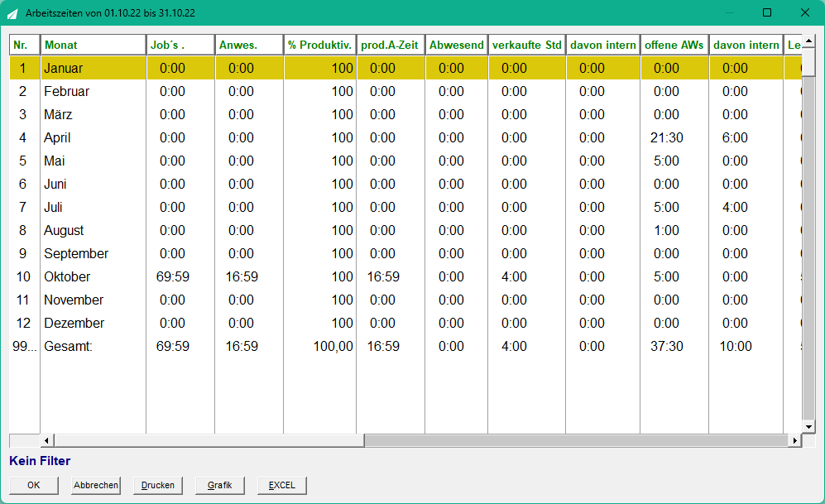This screenshot has height=504, width=825.
Task: Sort by the Nr. column header
Action: pos(25,45)
